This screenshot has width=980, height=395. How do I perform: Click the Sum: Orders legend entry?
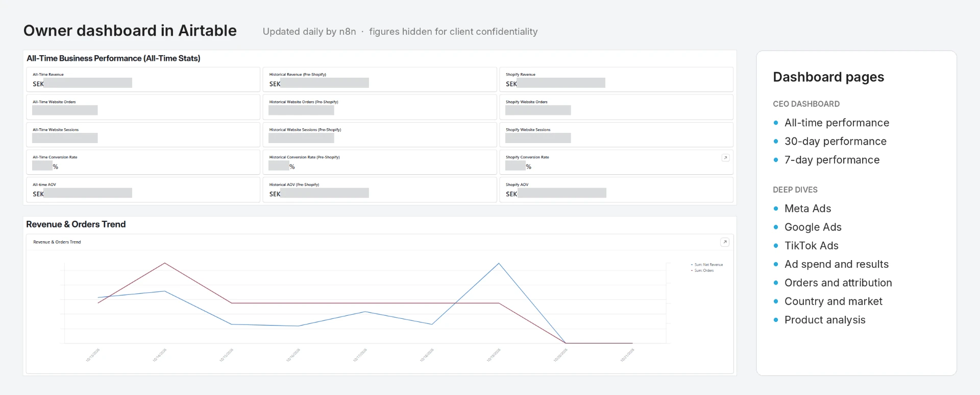tap(702, 270)
